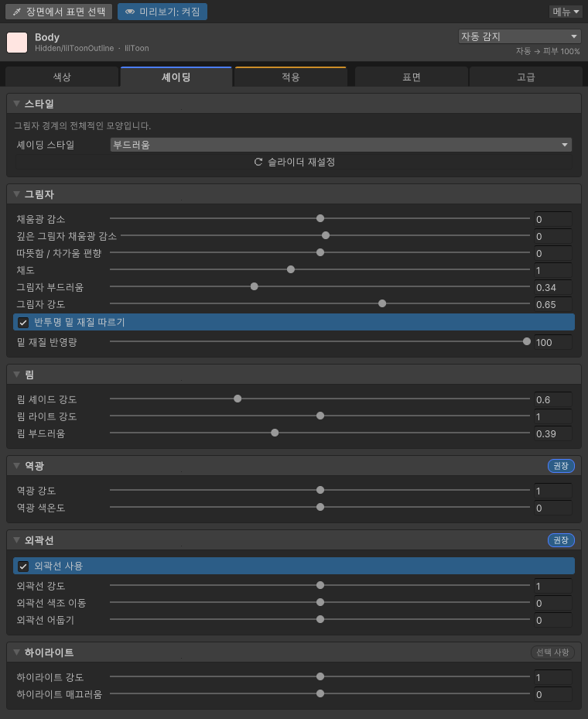
Task: Click the 역광 강도 value field
Action: (553, 491)
